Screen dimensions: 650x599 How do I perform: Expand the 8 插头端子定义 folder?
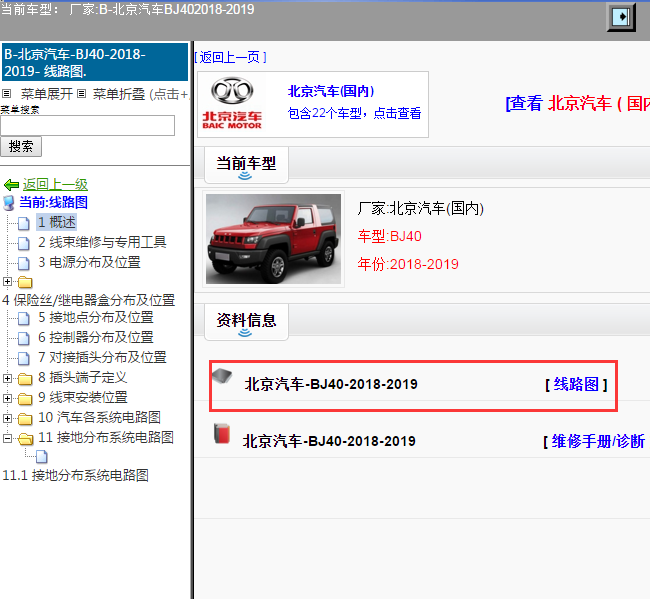point(7,378)
